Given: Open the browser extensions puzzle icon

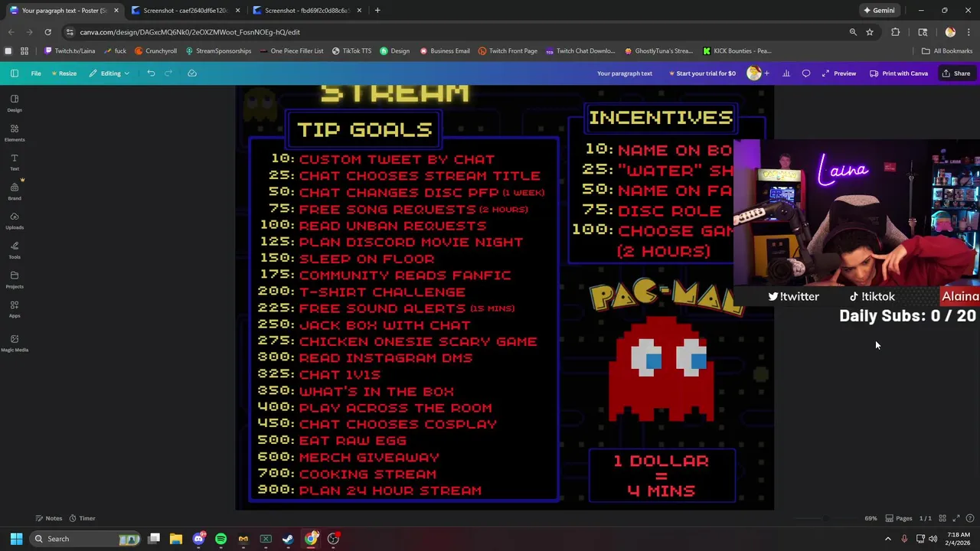Looking at the screenshot, I should [895, 32].
